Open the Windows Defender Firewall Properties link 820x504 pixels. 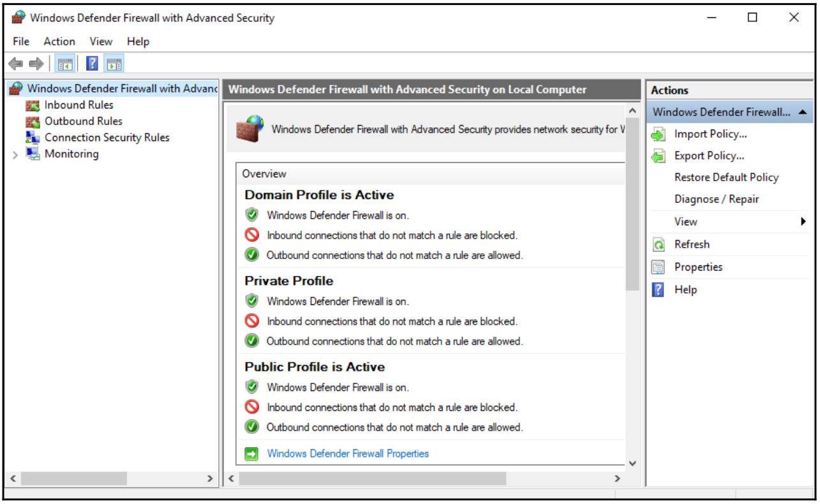[x=348, y=454]
